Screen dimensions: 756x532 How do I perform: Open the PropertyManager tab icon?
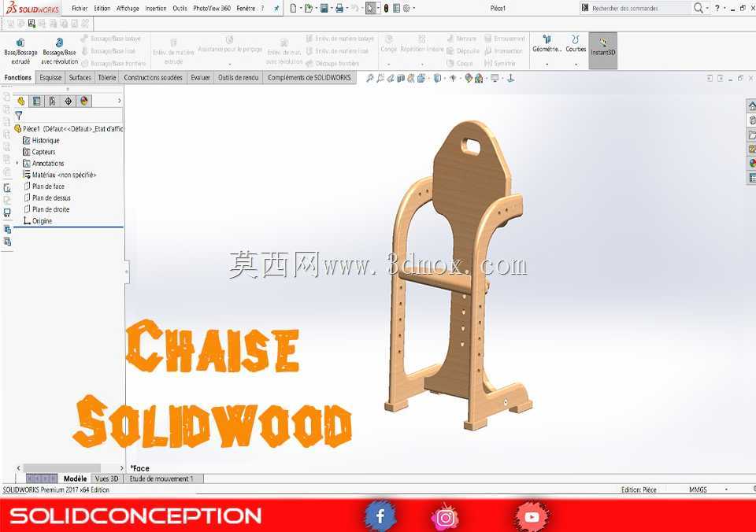click(x=37, y=101)
